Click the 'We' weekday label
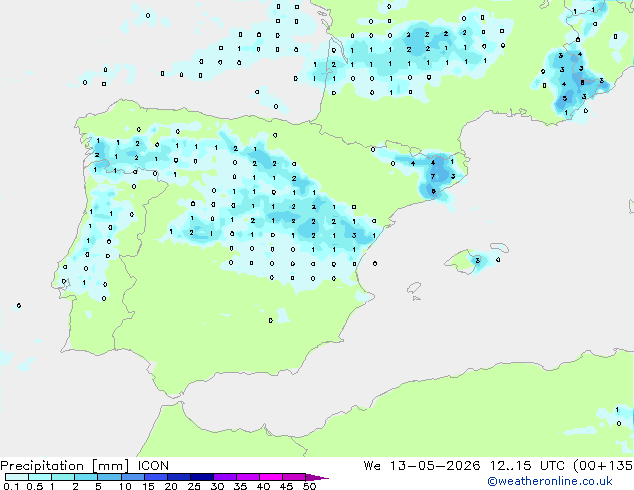Screen dimensions: 634x490 click(x=372, y=466)
